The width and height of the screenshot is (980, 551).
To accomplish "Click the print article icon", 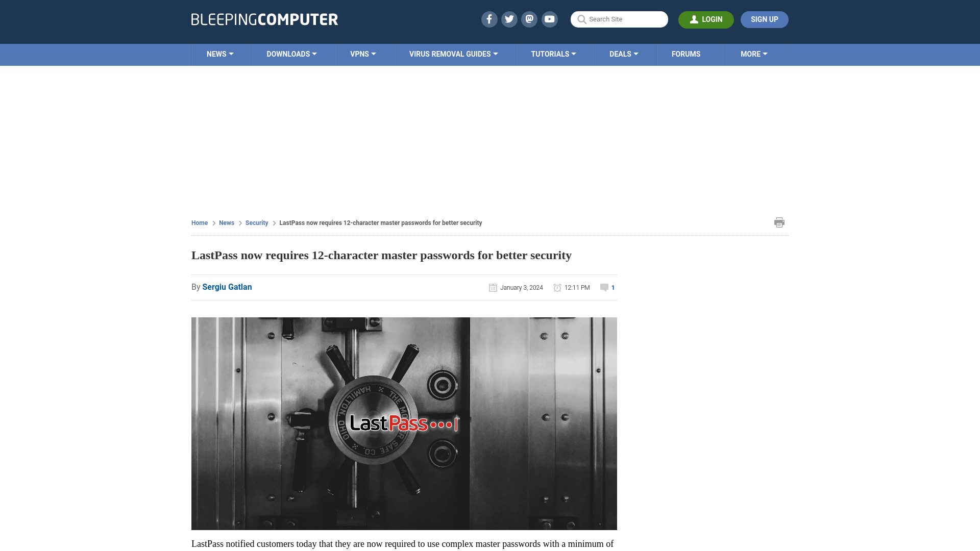I will (779, 222).
